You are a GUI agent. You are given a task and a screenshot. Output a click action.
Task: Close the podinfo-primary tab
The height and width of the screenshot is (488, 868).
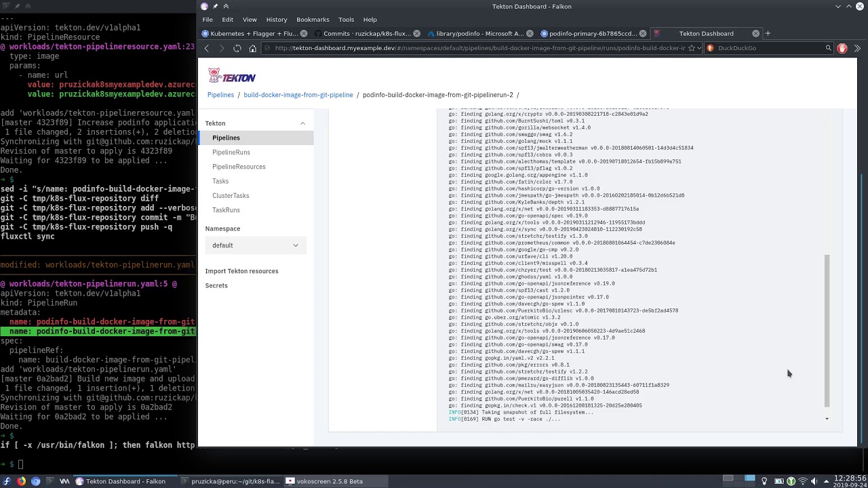point(642,33)
